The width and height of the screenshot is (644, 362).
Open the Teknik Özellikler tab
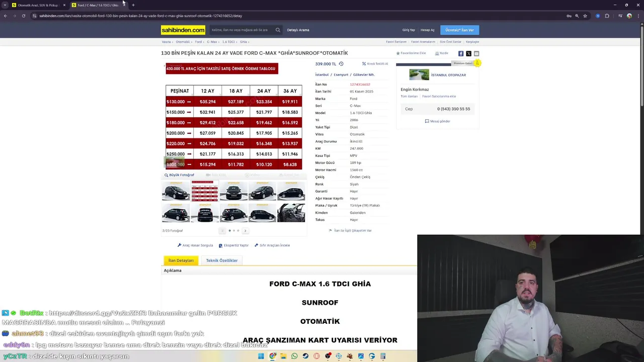click(x=221, y=260)
